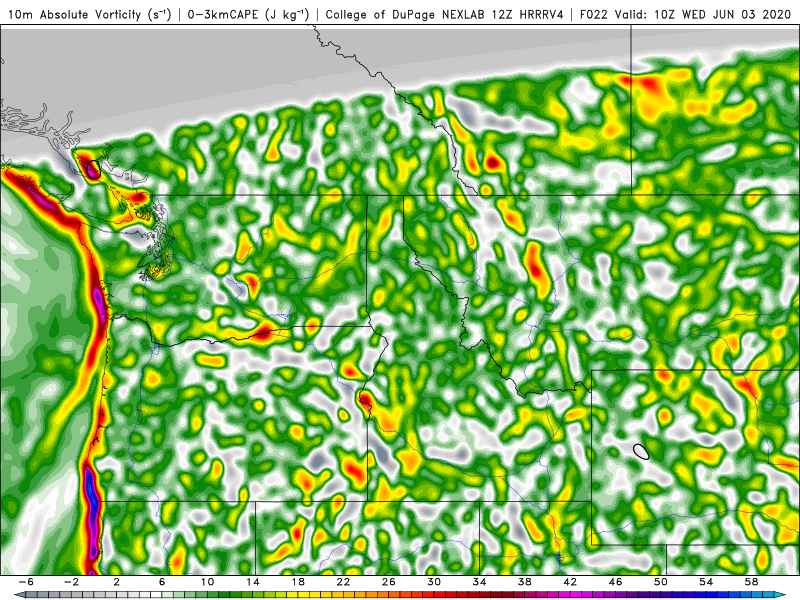Click the '34' colorbar tick label
Screen dimensions: 800x600
coord(479,582)
